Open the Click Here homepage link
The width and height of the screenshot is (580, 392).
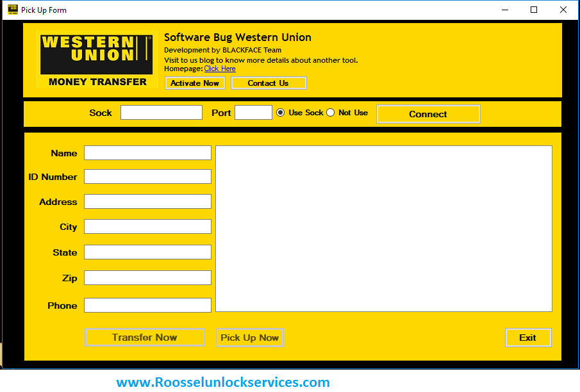220,69
